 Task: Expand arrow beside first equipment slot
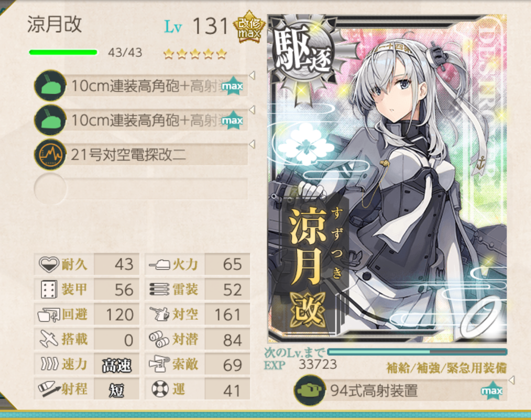pyautogui.click(x=252, y=75)
